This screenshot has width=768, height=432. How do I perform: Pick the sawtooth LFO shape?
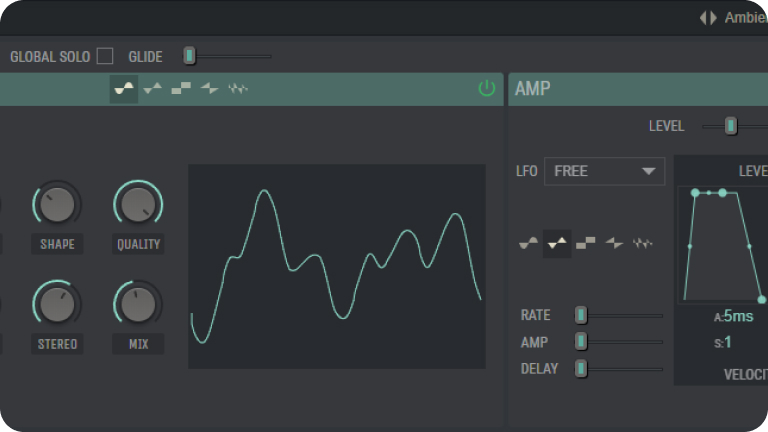tap(614, 243)
